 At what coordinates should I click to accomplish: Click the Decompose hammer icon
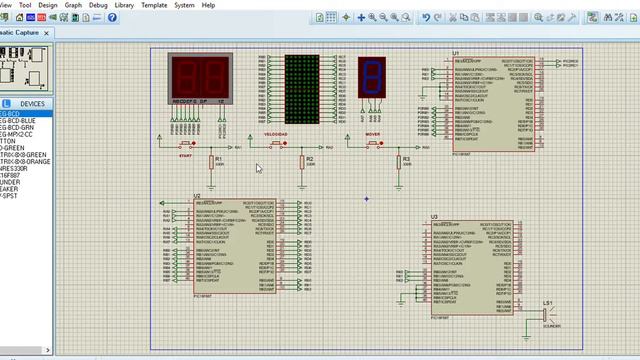[572, 18]
